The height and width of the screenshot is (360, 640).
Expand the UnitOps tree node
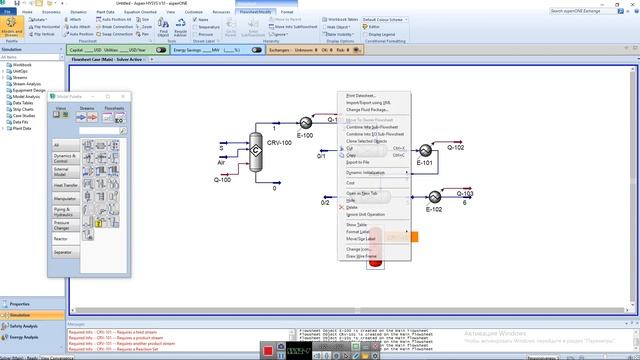pos(3,71)
